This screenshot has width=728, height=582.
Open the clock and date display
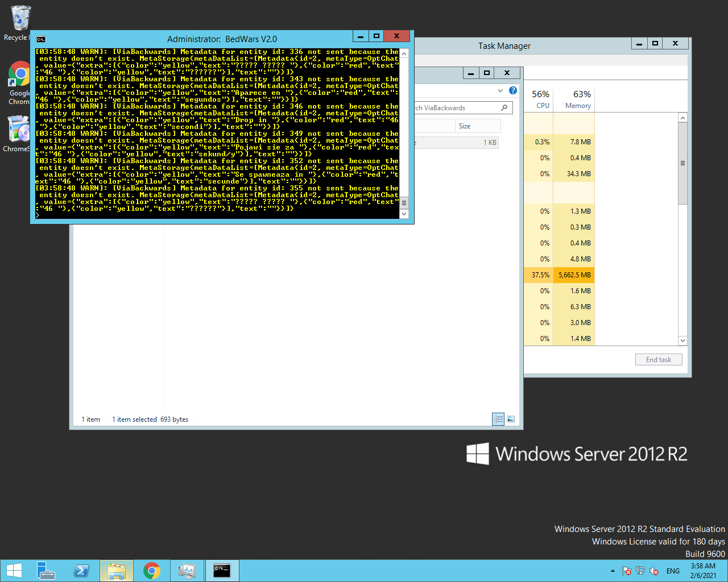point(703,571)
